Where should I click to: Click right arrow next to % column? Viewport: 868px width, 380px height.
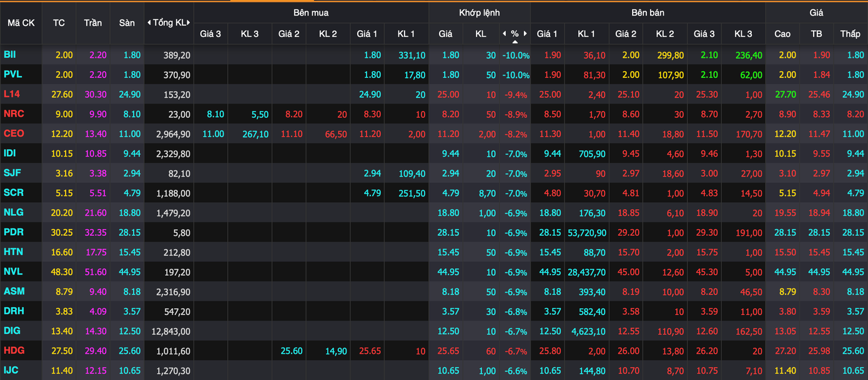point(526,34)
